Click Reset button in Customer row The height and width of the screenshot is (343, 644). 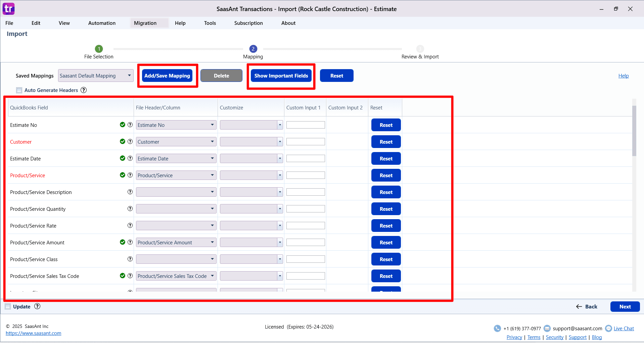pos(386,142)
